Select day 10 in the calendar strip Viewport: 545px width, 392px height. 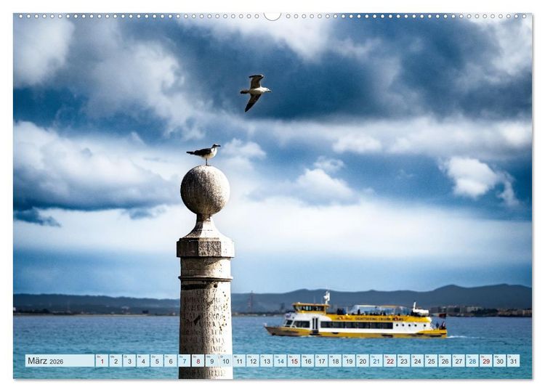click(x=225, y=361)
